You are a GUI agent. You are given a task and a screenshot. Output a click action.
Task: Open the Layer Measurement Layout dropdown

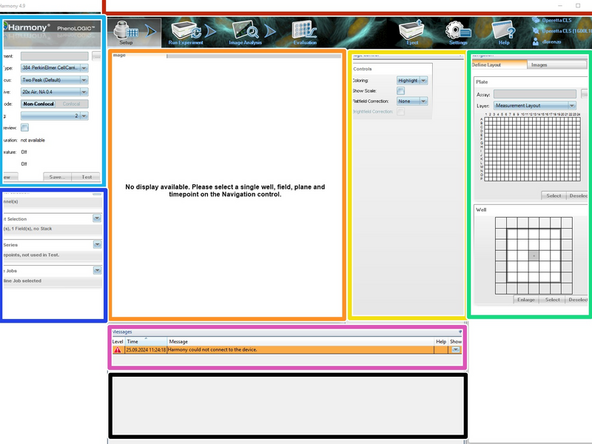[x=535, y=105]
